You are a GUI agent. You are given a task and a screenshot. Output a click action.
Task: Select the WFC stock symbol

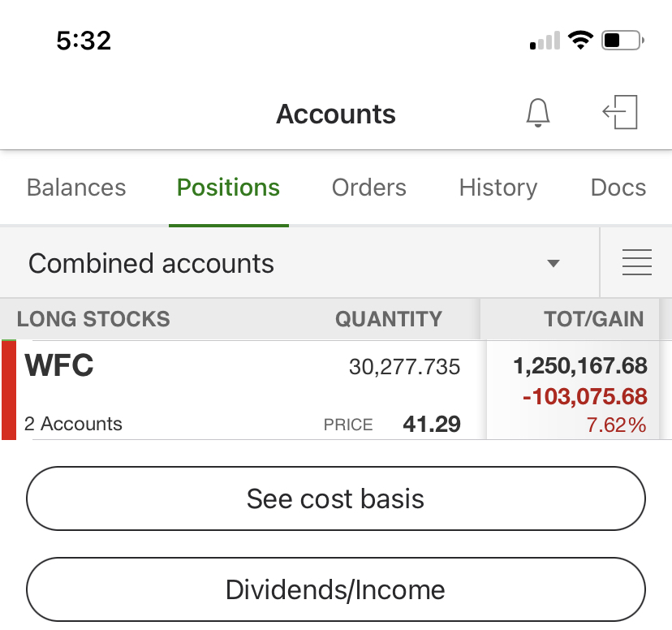pos(59,366)
